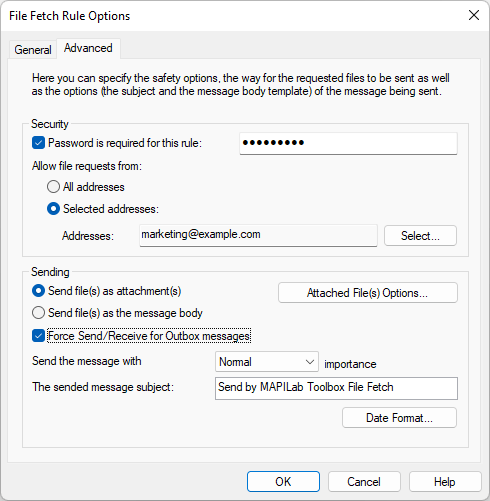Toggle Password is required for this rule

tap(38, 143)
